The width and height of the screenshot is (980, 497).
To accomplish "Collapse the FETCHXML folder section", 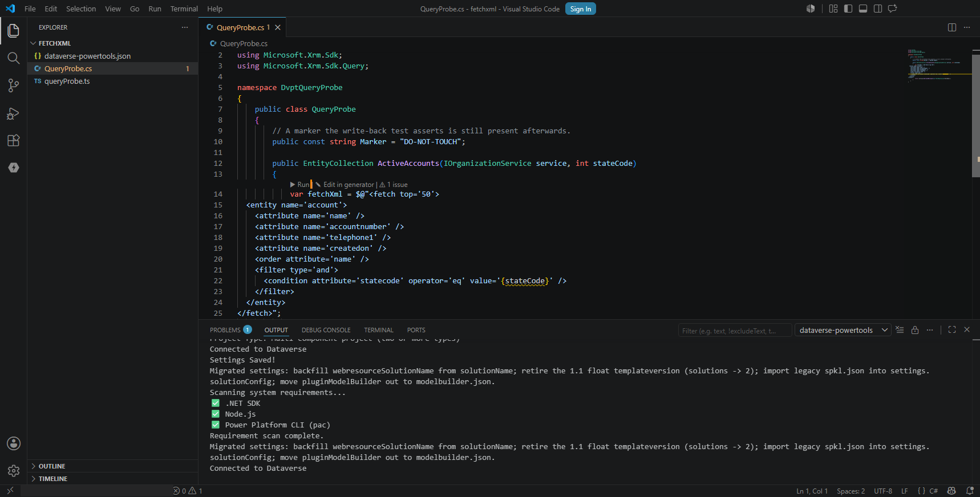I will click(x=112, y=43).
